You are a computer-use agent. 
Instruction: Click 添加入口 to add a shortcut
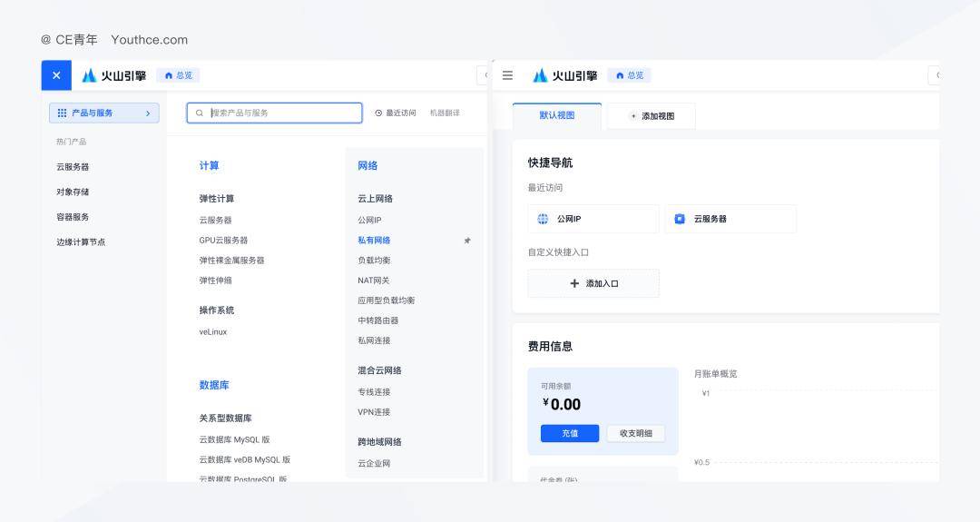593,283
